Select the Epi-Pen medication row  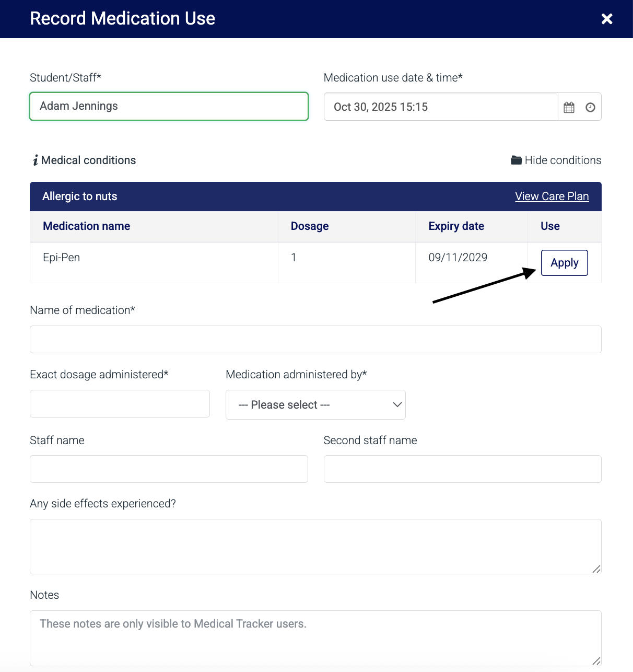(154, 258)
